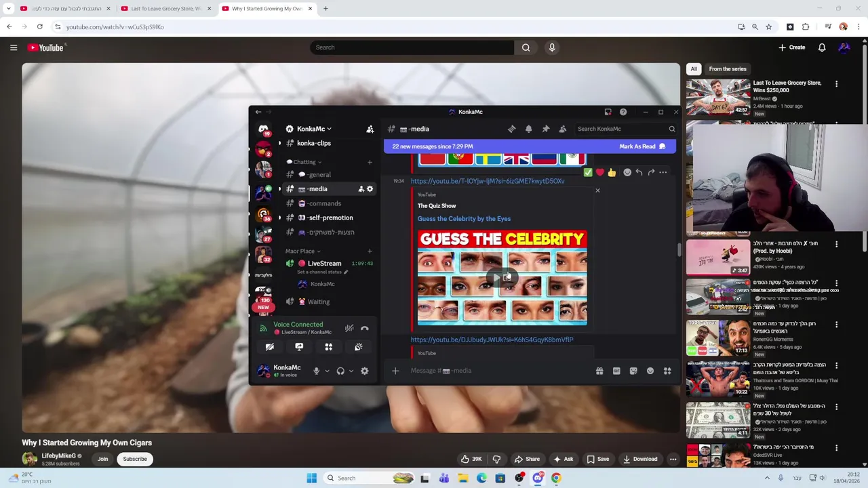This screenshot has height=488, width=868.
Task: Open Discord inbox icon in title bar
Action: [608, 112]
